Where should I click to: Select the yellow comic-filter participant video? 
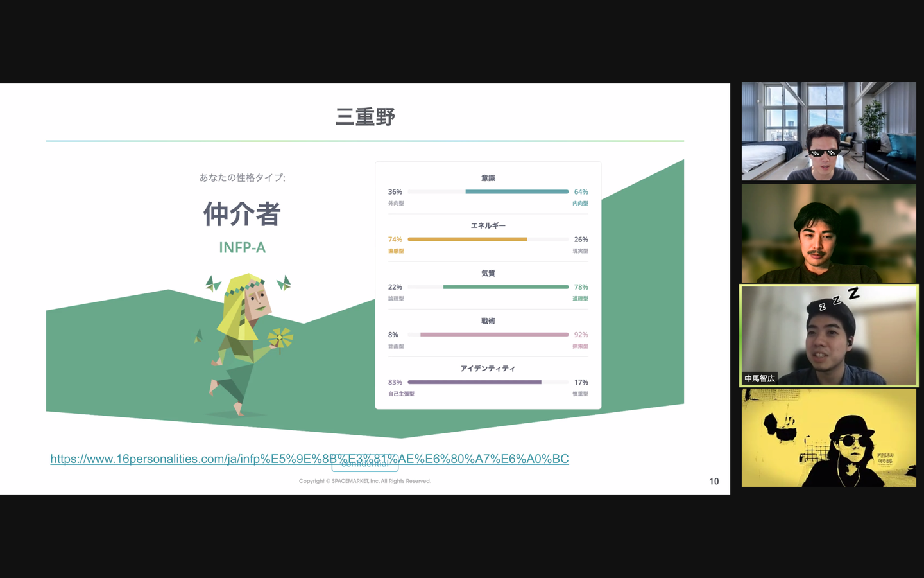pyautogui.click(x=829, y=437)
